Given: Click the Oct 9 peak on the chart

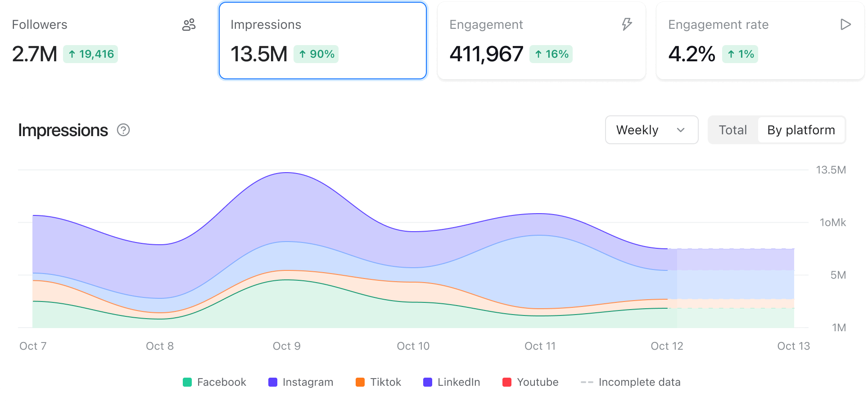Looking at the screenshot, I should 287,173.
